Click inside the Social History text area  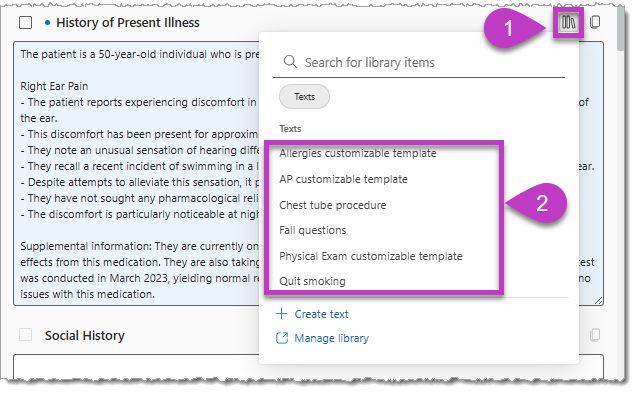(308, 366)
